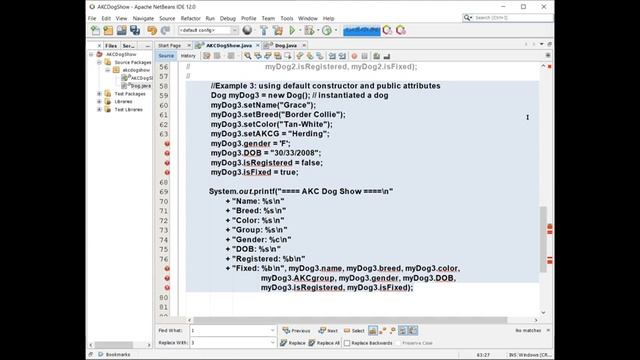Open the Find What history dropdown arrow
Viewport: 640px width, 360px height.
(273, 331)
